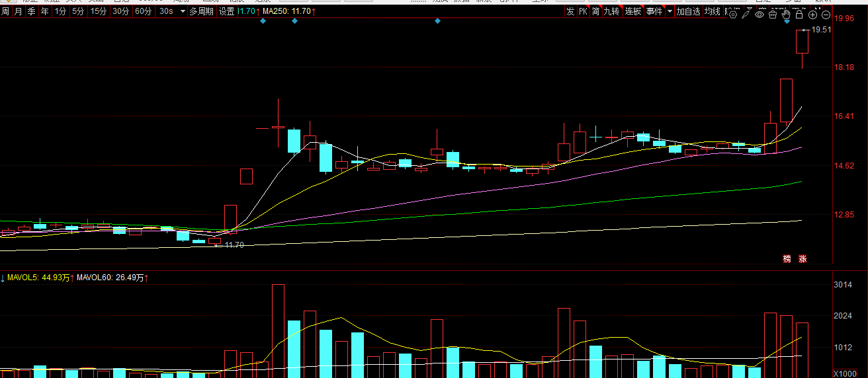Click the 涨 badge on chart

[803, 259]
